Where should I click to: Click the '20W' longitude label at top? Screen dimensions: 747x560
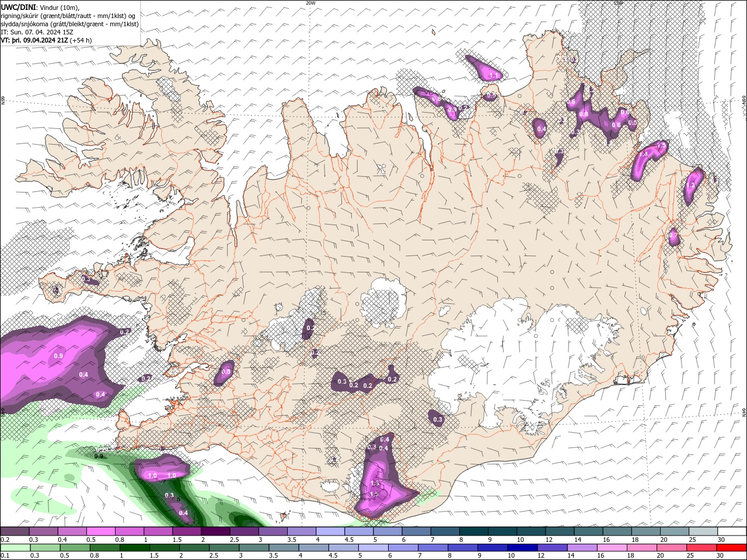coord(310,3)
